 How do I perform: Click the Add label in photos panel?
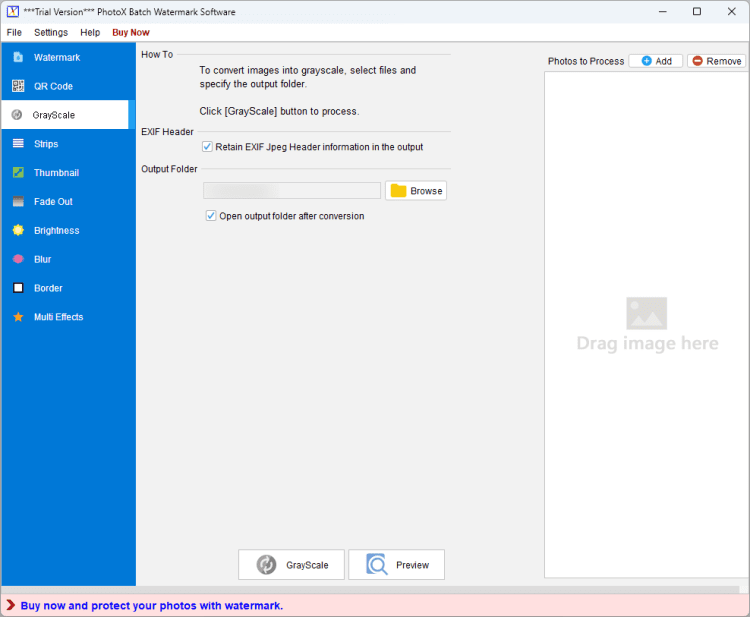(663, 61)
